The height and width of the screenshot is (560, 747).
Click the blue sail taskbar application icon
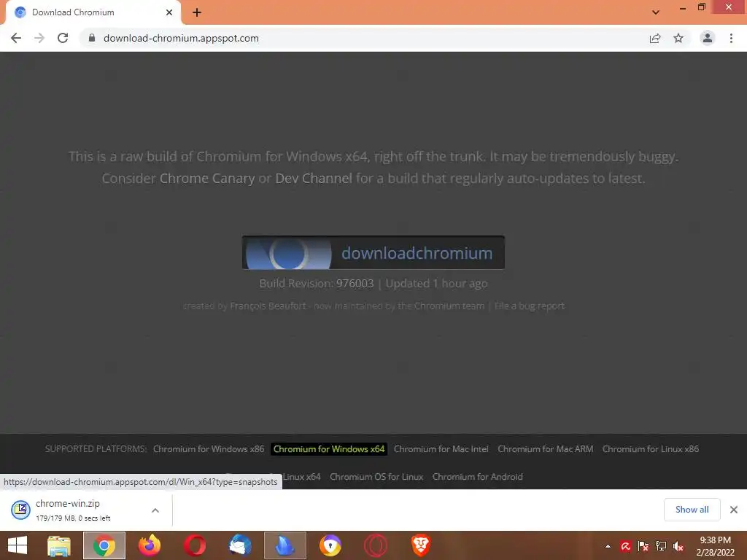(x=285, y=545)
